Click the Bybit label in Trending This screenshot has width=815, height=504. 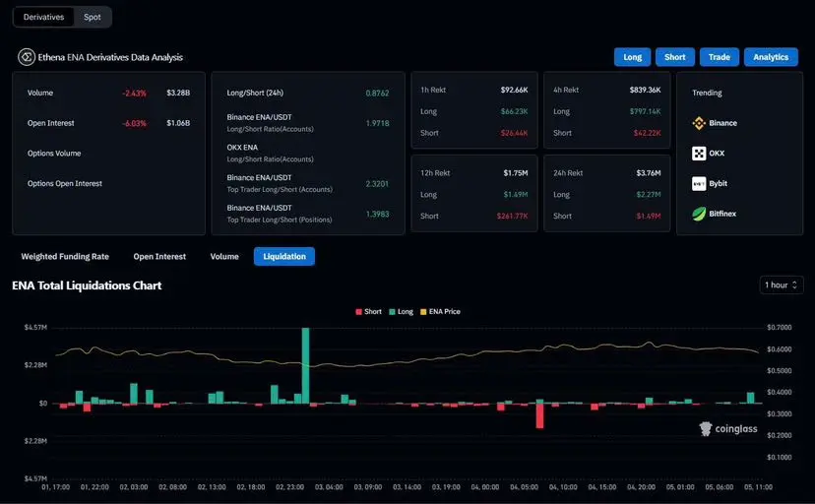point(718,183)
